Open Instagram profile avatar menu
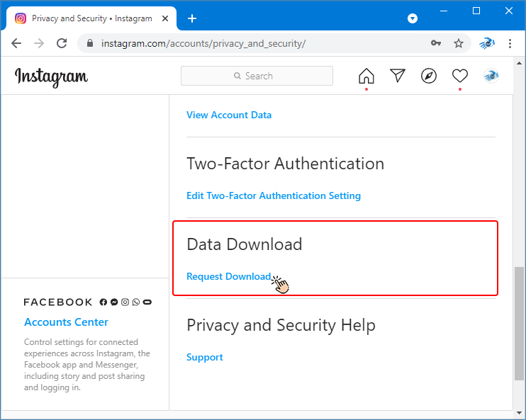Screen dimensions: 526x420 [x=491, y=76]
